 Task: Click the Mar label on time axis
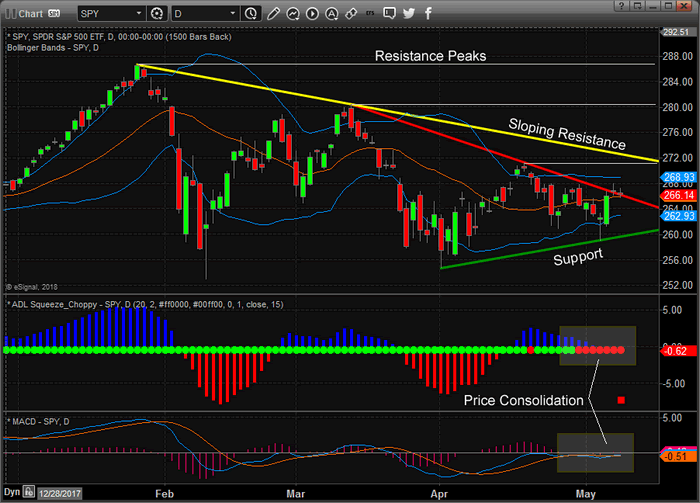[x=296, y=494]
